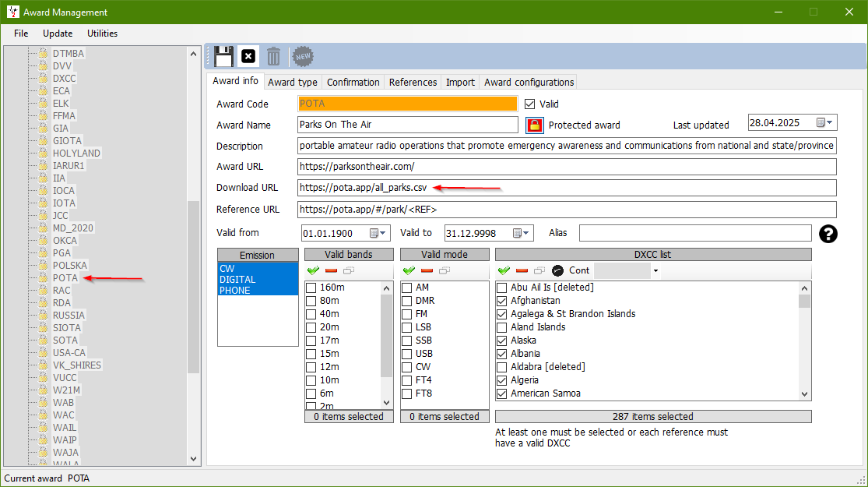Screen dimensions: 868x487
Task: Switch to the References tab
Action: click(413, 82)
